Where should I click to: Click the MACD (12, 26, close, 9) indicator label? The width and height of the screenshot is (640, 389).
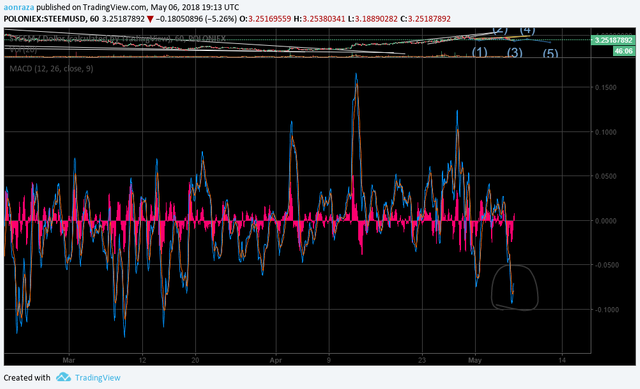click(51, 69)
